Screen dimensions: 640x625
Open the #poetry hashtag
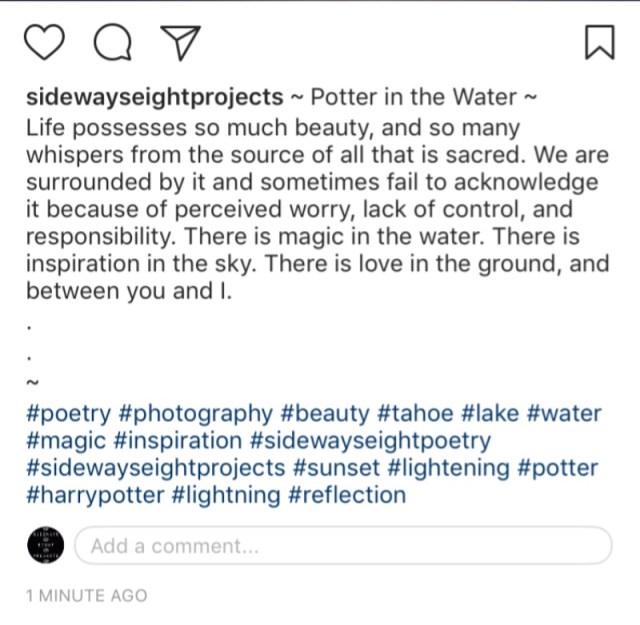tap(68, 414)
